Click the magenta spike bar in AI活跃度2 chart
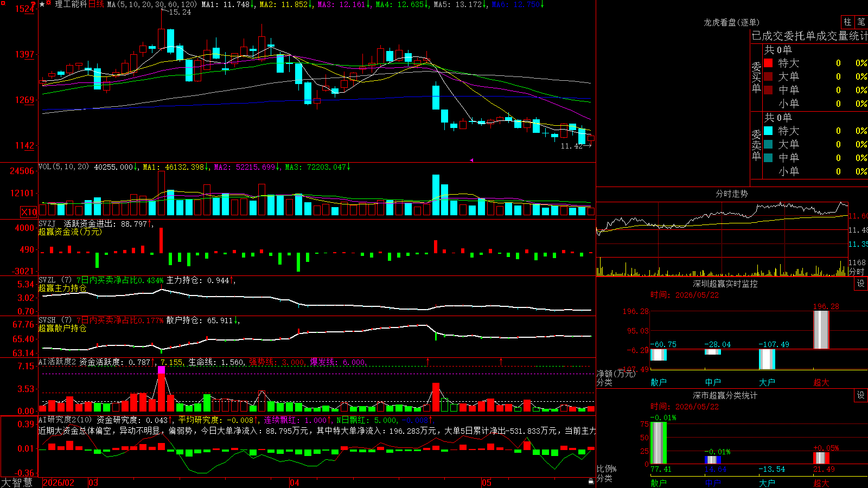Viewport: 868px width, 488px height. [161, 370]
